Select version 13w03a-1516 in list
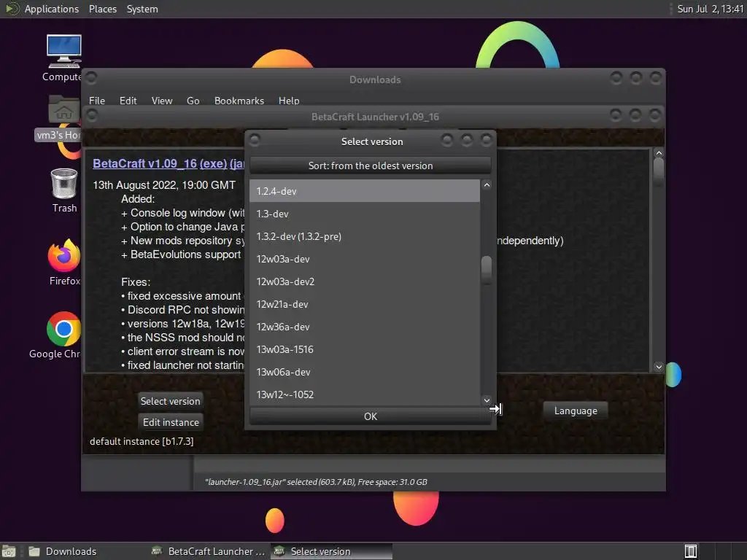This screenshot has height=560, width=747. coord(365,349)
